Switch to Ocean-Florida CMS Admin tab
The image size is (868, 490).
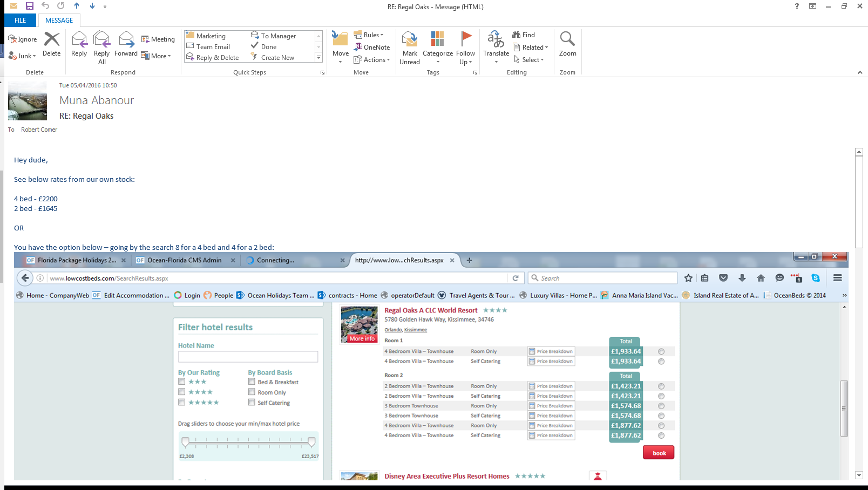(x=185, y=260)
